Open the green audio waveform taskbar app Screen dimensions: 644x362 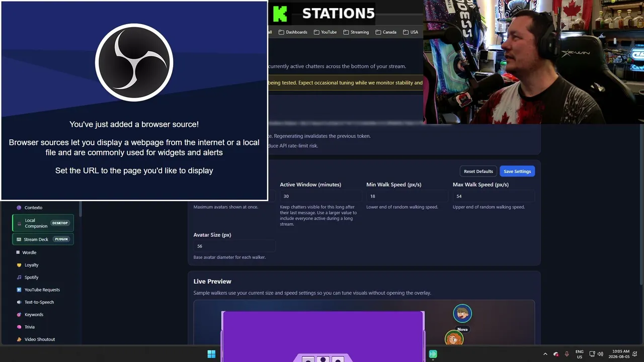point(433,354)
